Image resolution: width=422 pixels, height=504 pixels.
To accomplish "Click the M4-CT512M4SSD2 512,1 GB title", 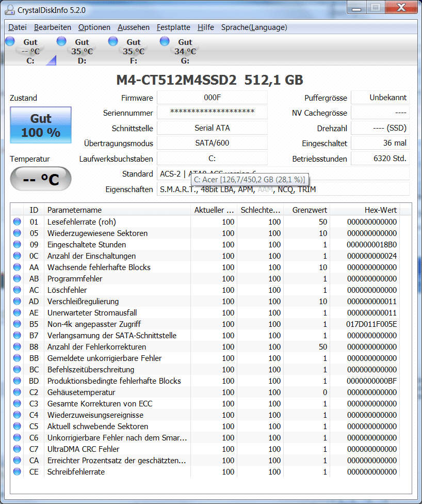I will [x=210, y=80].
